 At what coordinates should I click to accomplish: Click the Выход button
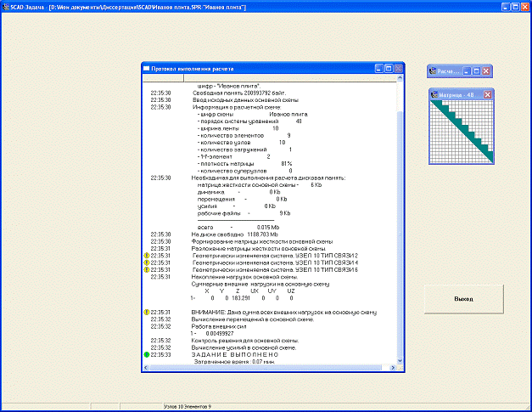(x=462, y=300)
